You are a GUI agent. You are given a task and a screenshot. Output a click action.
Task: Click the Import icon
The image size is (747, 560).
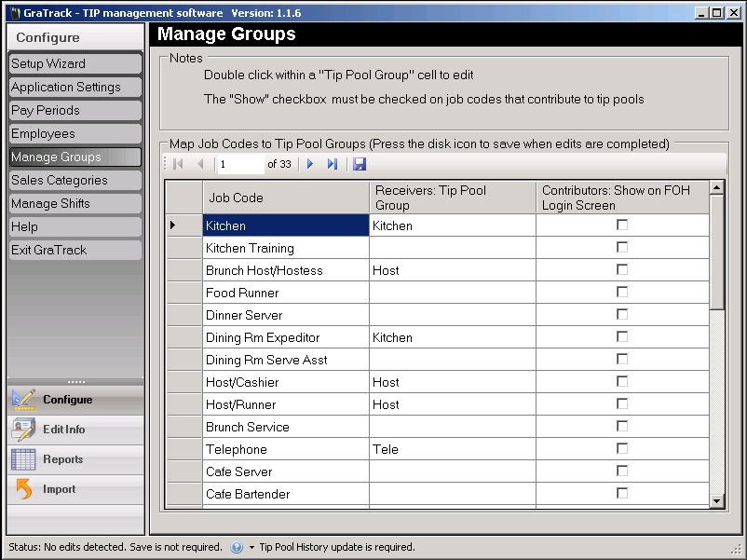click(75, 489)
